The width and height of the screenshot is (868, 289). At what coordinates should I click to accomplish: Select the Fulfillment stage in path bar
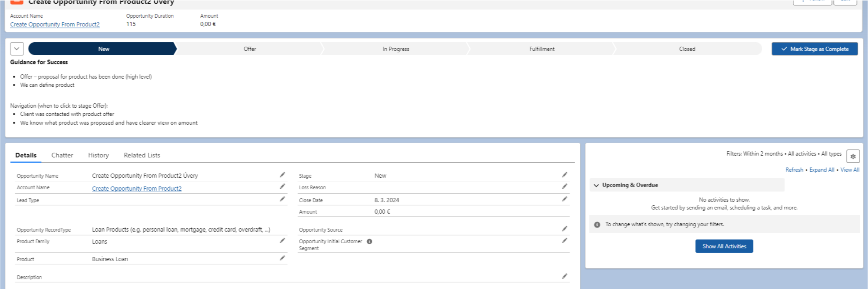[x=542, y=49]
